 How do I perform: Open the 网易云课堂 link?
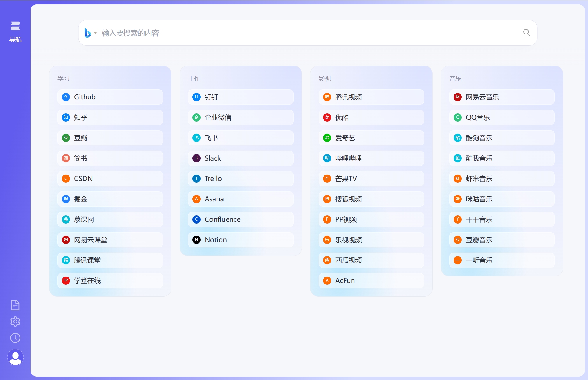click(x=110, y=240)
